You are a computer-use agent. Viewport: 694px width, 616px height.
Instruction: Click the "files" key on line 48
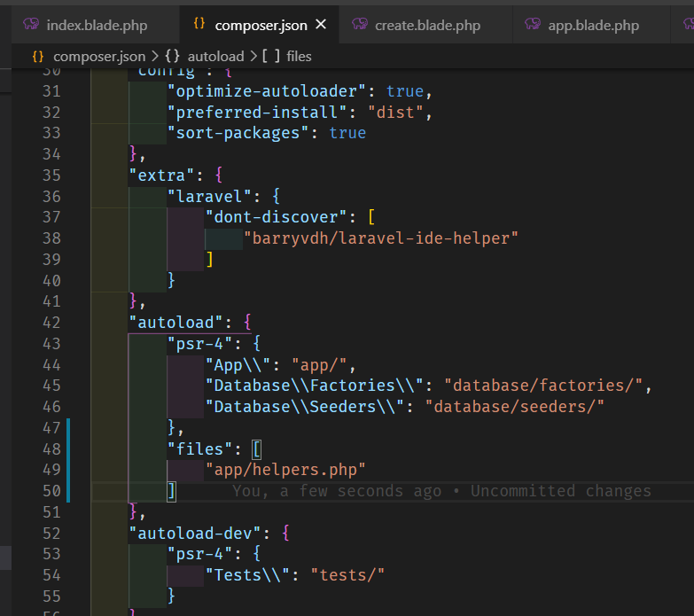pyautogui.click(x=199, y=449)
